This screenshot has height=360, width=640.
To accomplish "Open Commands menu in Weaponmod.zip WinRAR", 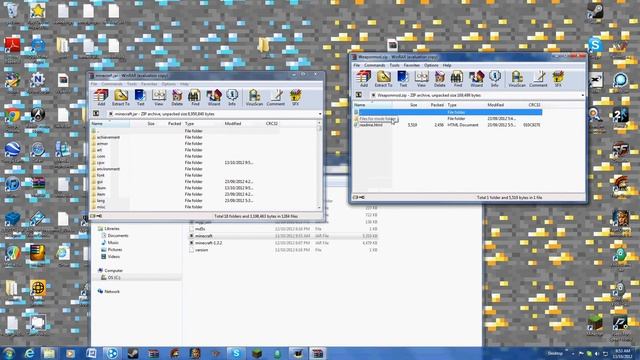I will (x=374, y=65).
